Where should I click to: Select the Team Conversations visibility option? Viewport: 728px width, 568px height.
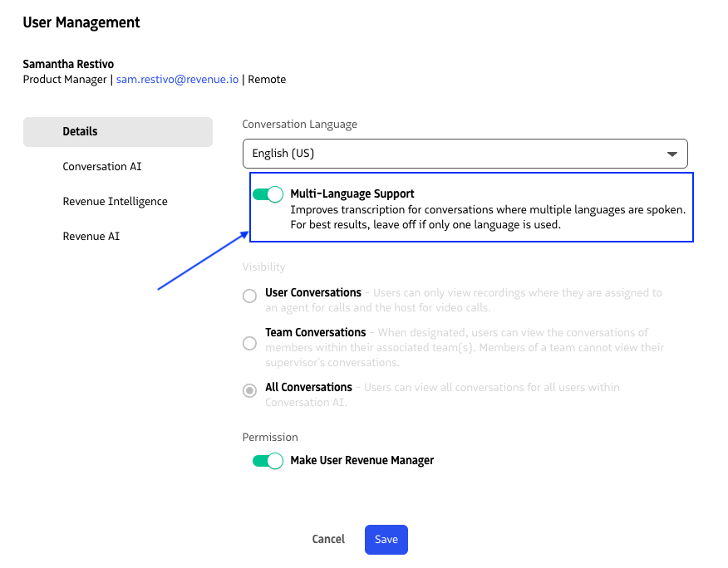click(248, 343)
